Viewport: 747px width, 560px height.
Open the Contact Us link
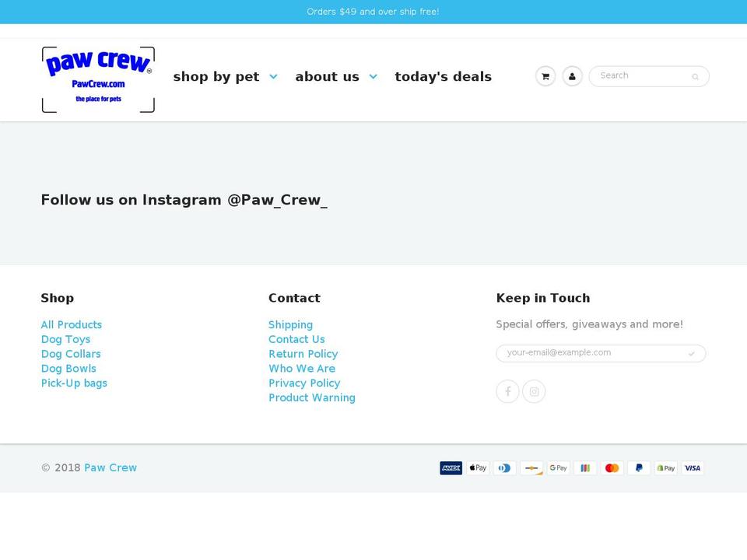(296, 340)
